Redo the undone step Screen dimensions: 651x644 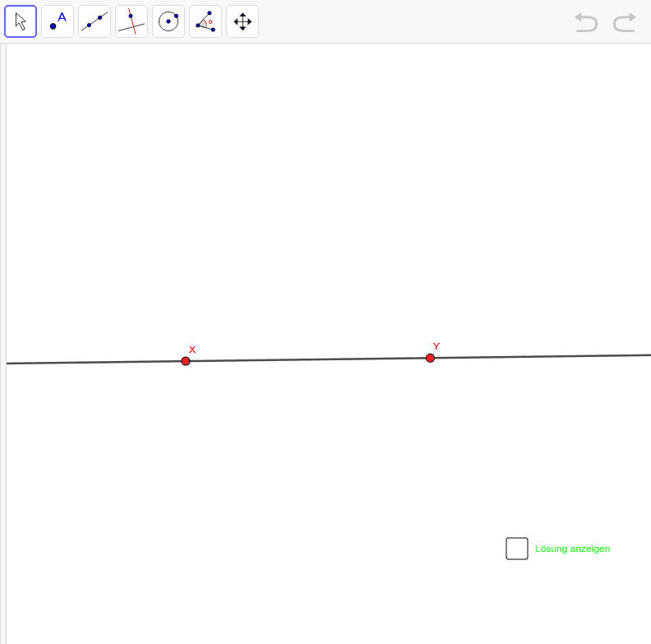tap(625, 22)
